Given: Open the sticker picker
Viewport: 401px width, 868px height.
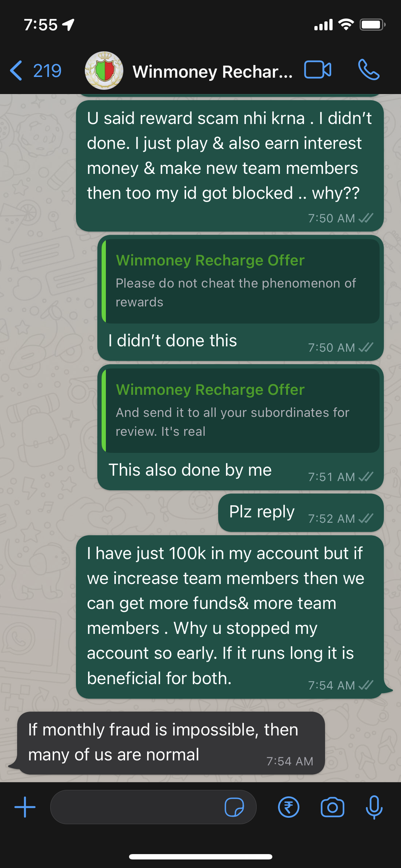Looking at the screenshot, I should click(234, 807).
